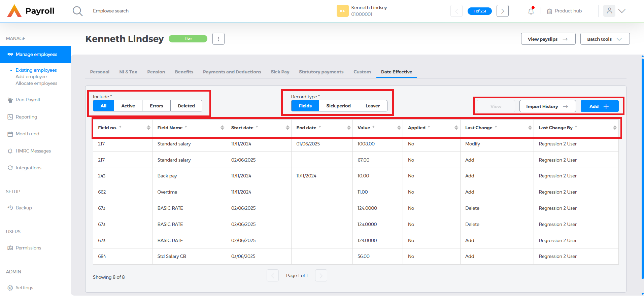The image size is (644, 303).
Task: Click the KL employee avatar badge
Action: point(342,11)
